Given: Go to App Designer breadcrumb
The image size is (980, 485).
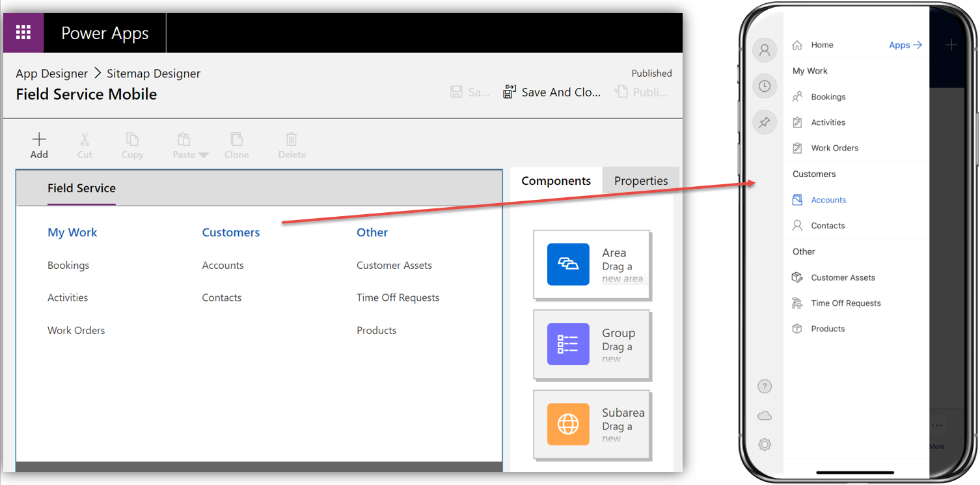Looking at the screenshot, I should pyautogui.click(x=52, y=74).
